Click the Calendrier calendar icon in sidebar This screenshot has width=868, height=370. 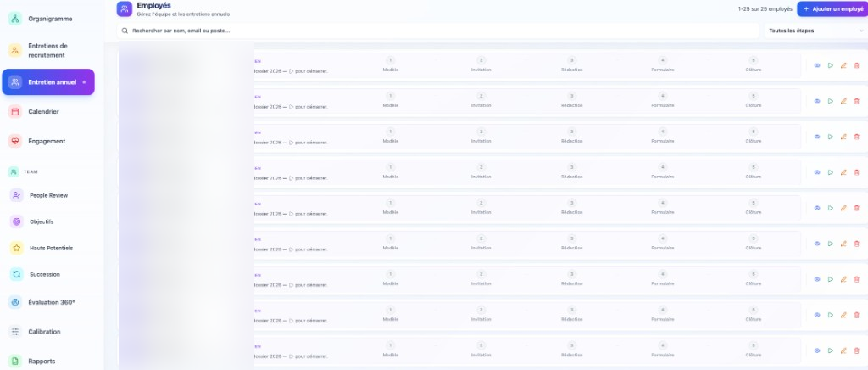[x=15, y=111]
